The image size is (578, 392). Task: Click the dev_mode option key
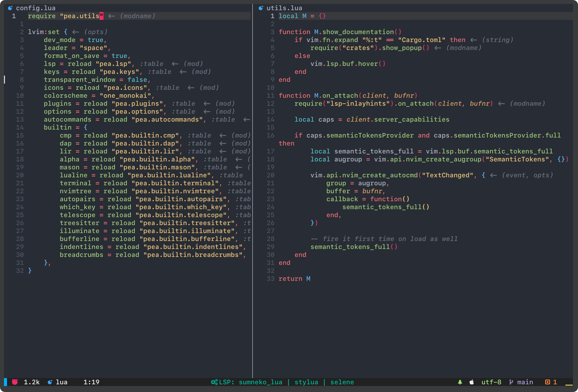pyautogui.click(x=60, y=40)
